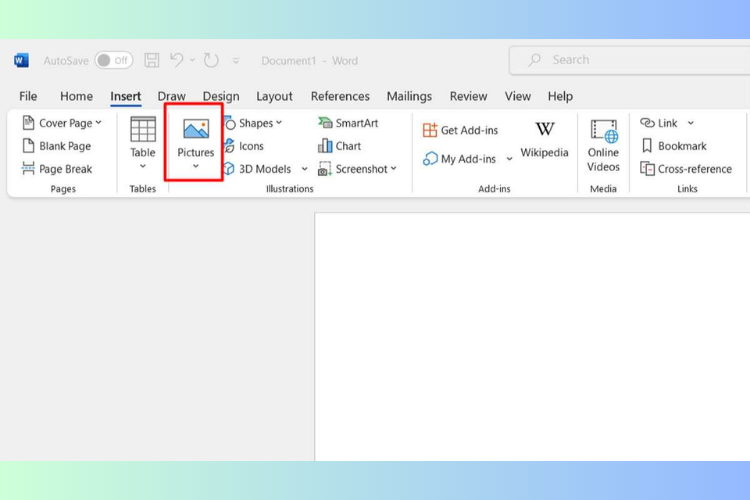Open the References tab
The width and height of the screenshot is (750, 500).
(x=340, y=96)
